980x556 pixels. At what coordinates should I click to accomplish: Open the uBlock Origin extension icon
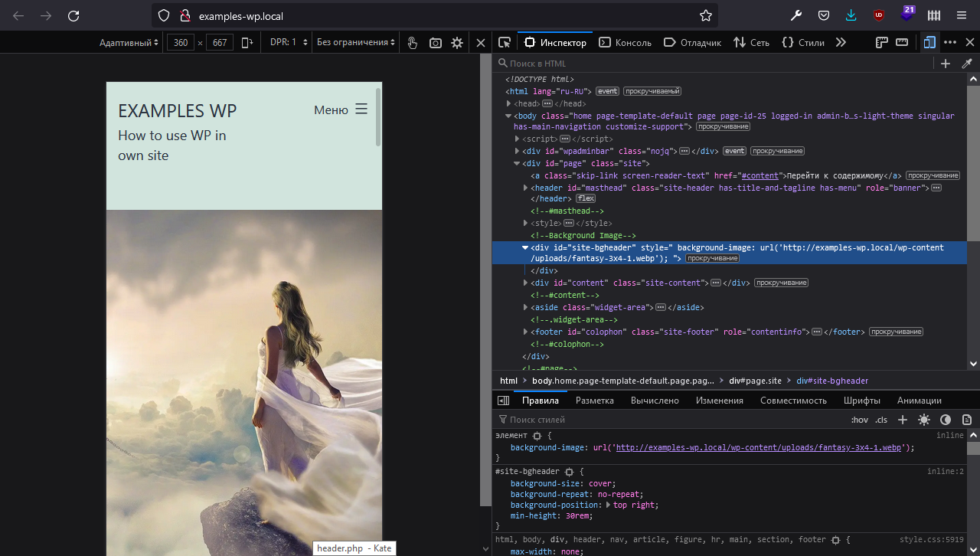coord(879,15)
